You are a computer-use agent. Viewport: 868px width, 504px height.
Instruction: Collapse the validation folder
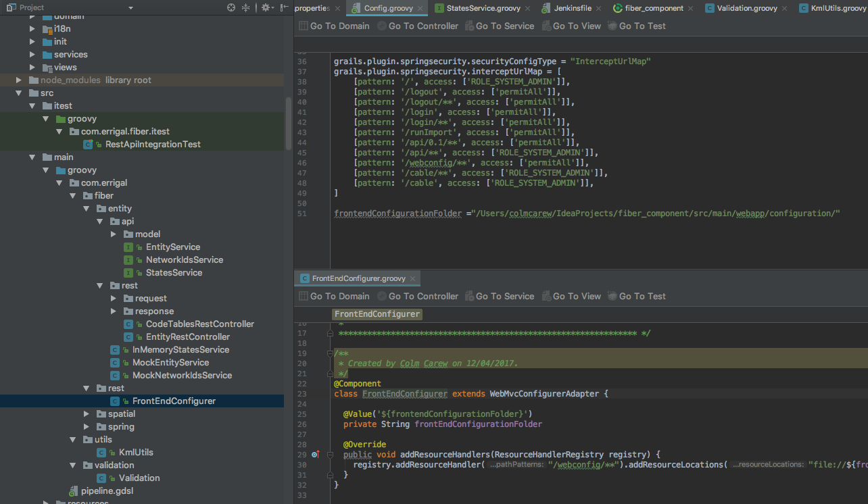click(x=74, y=465)
